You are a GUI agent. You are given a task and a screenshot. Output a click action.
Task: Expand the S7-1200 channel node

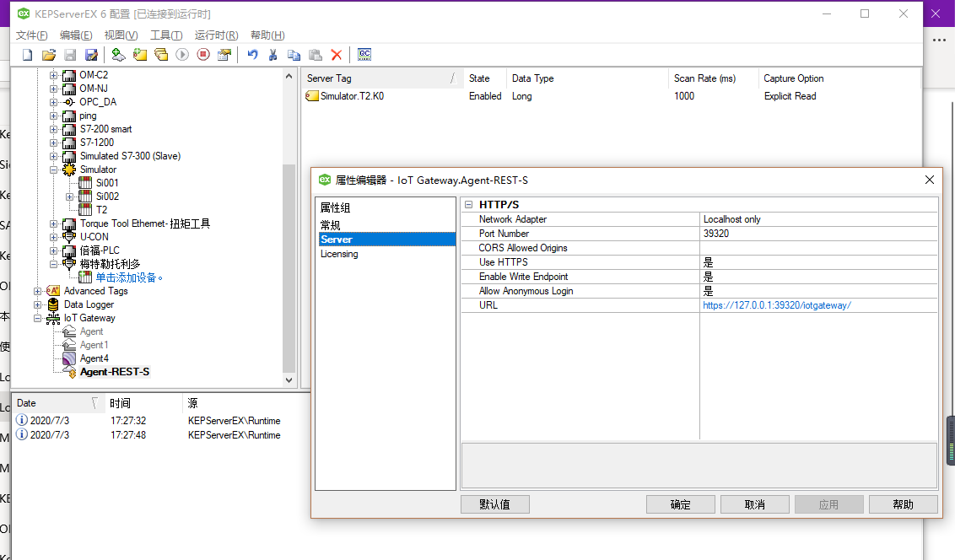point(54,143)
